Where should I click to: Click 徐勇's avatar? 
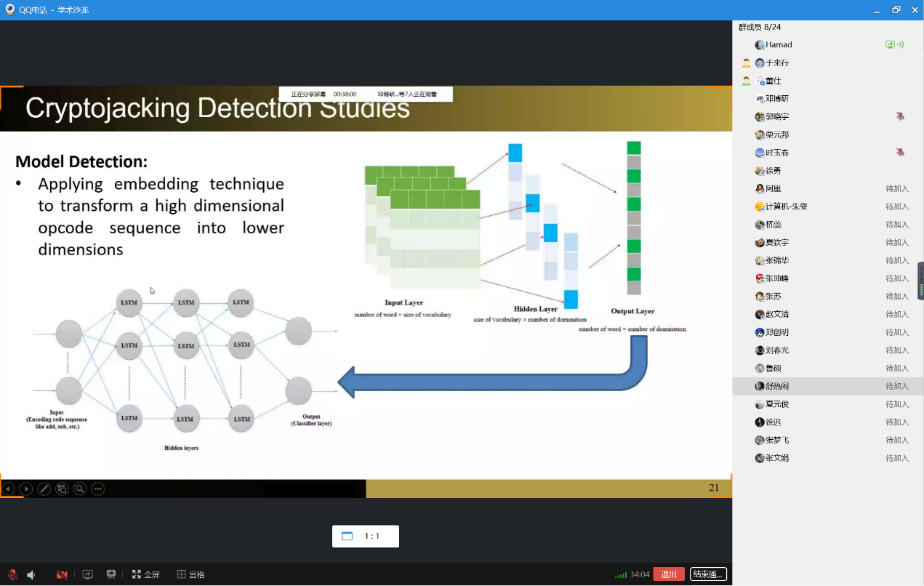pos(760,170)
